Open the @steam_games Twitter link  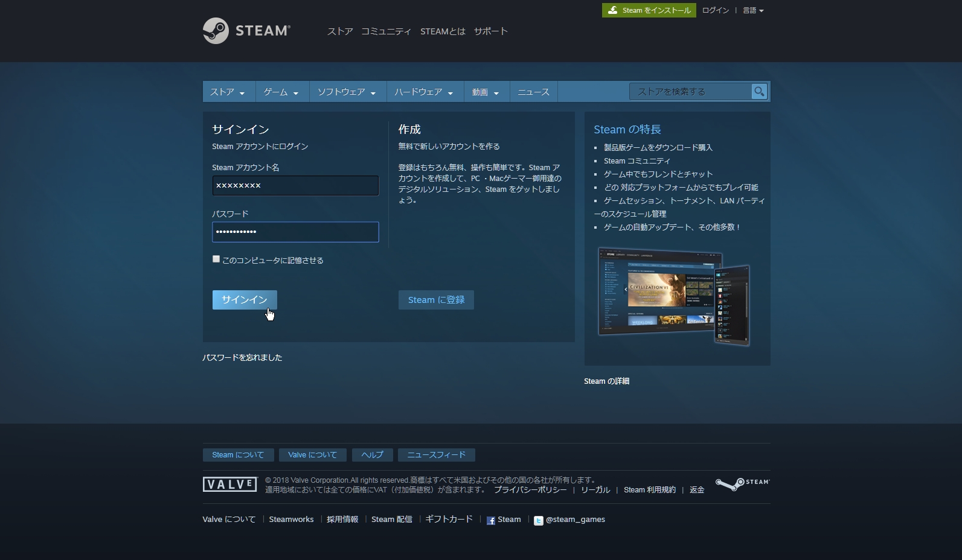coord(569,520)
